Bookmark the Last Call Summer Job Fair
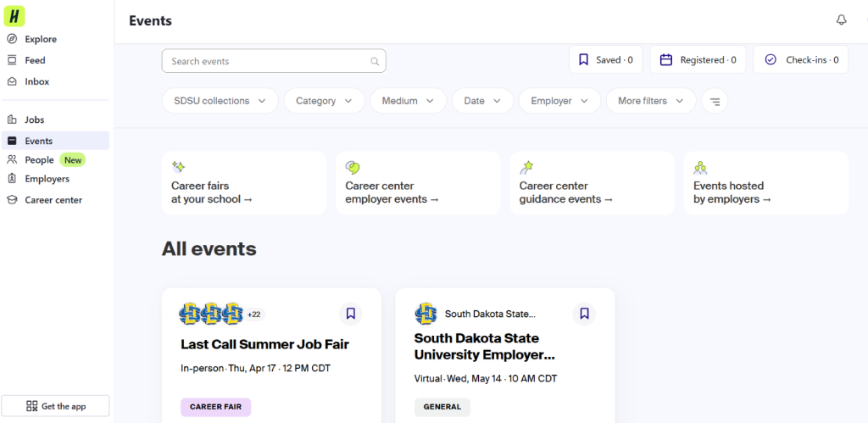868x423 pixels. 350,314
